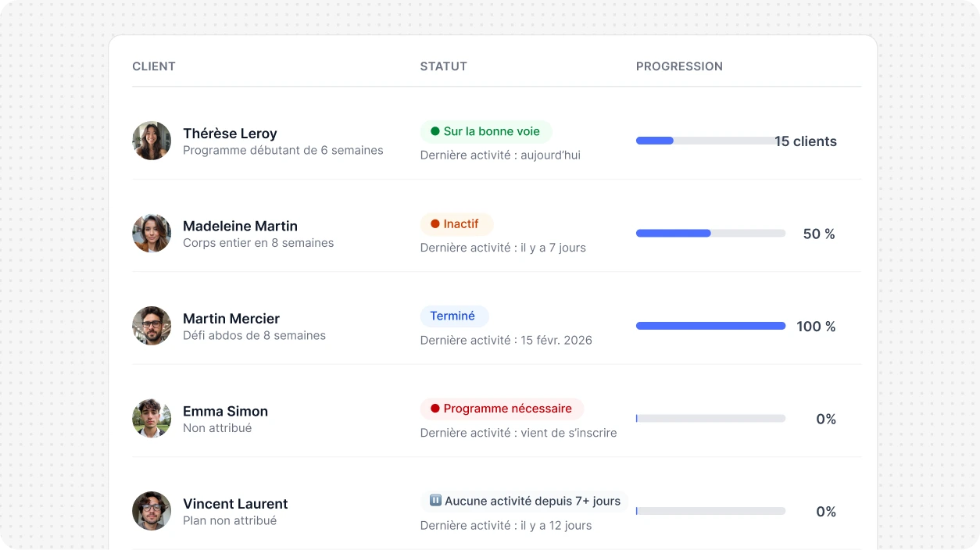Viewport: 980px width, 550px height.
Task: Click the "Sur la bonne voie" status badge
Action: pyautogui.click(x=486, y=131)
